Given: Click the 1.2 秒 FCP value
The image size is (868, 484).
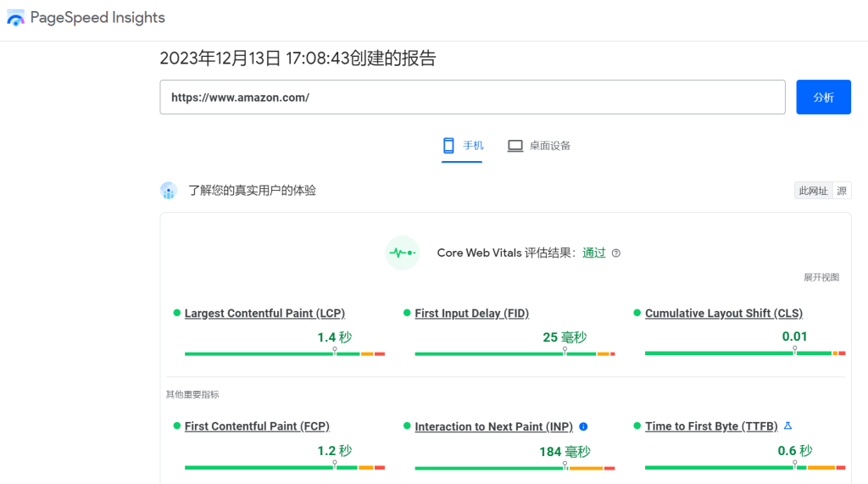Looking at the screenshot, I should pos(334,451).
